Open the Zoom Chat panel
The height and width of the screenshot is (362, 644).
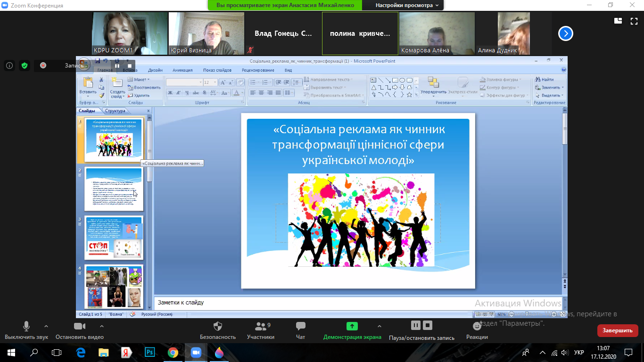tap(300, 326)
